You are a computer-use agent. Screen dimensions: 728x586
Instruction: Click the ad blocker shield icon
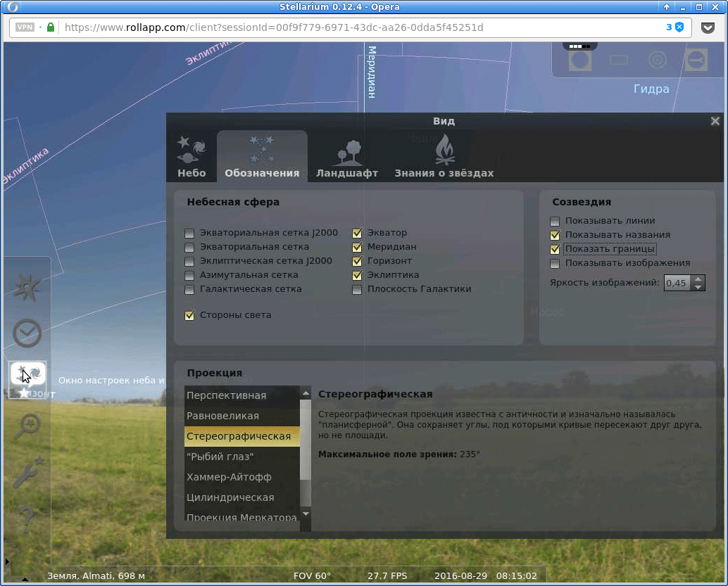(x=679, y=27)
